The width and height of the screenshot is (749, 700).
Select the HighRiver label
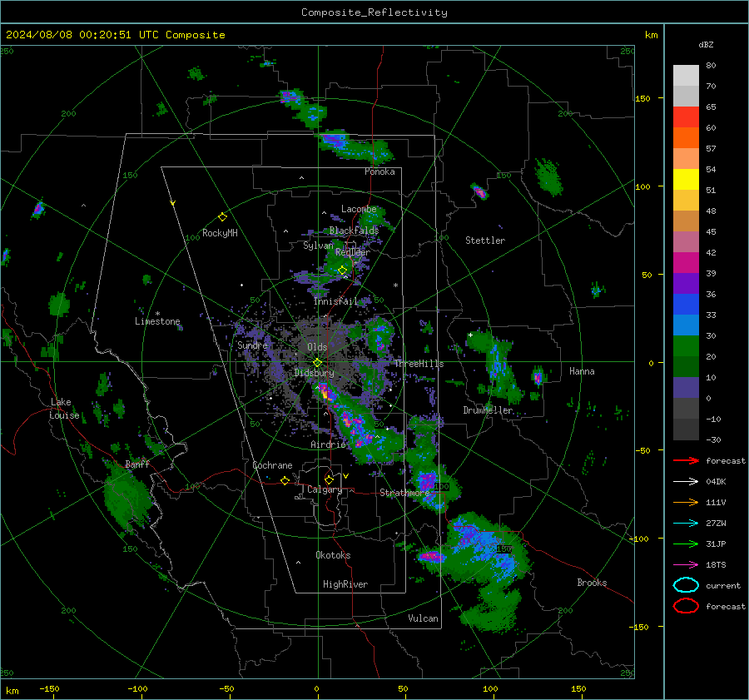(x=345, y=584)
